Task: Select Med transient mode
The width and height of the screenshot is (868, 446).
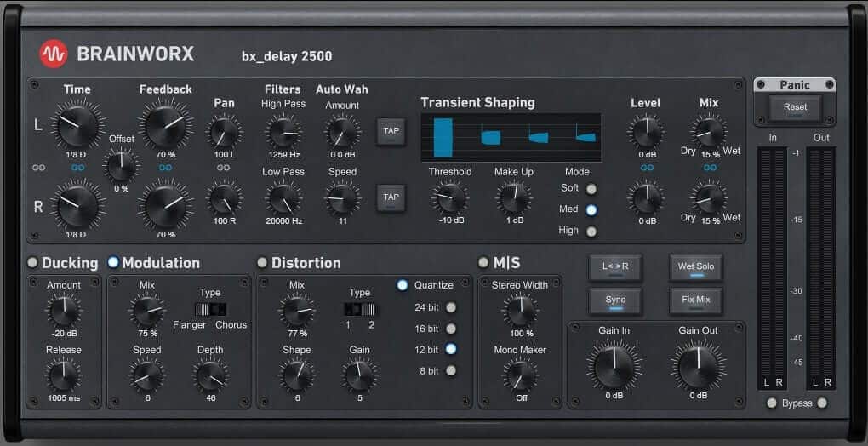Action: coord(591,210)
